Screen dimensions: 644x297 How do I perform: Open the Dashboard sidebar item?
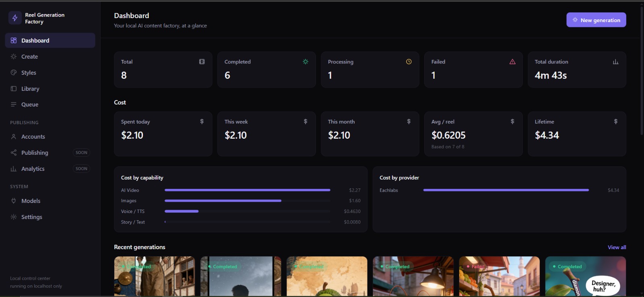(x=50, y=41)
